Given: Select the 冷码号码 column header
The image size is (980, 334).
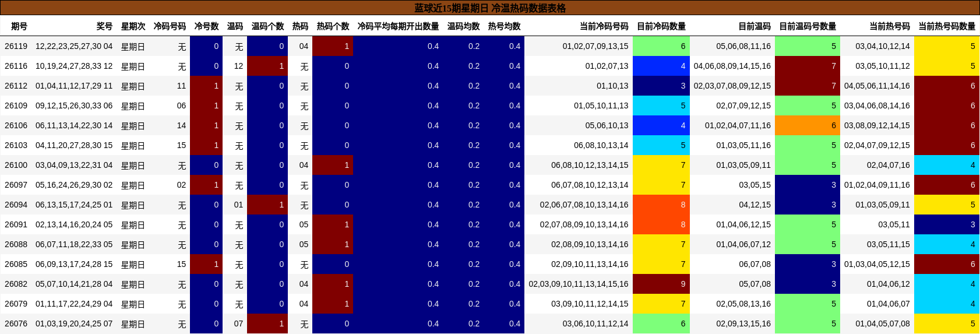Looking at the screenshot, I should 170,26.
